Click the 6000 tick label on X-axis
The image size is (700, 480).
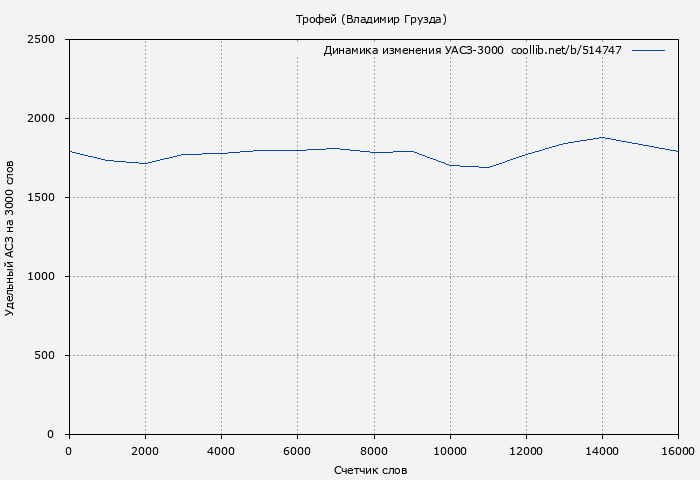pos(297,451)
